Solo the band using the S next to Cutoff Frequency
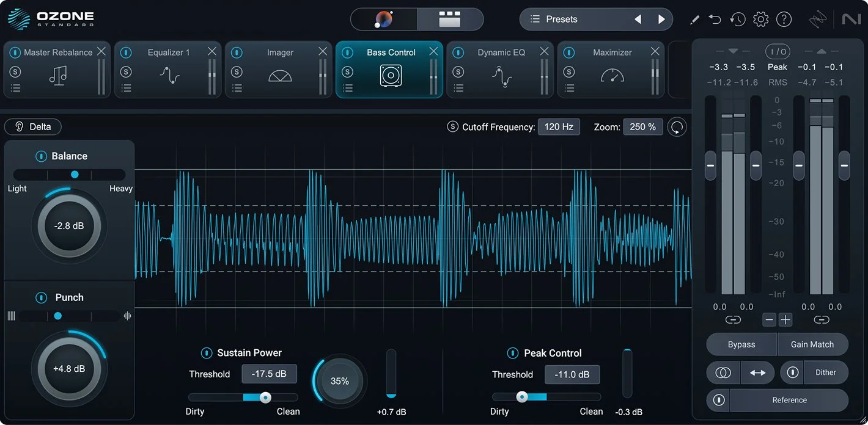This screenshot has height=425, width=868. [453, 126]
